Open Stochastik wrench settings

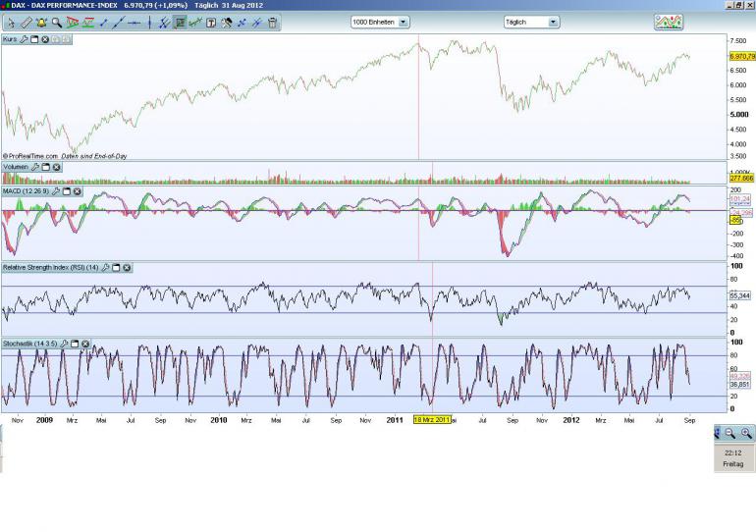(64, 344)
